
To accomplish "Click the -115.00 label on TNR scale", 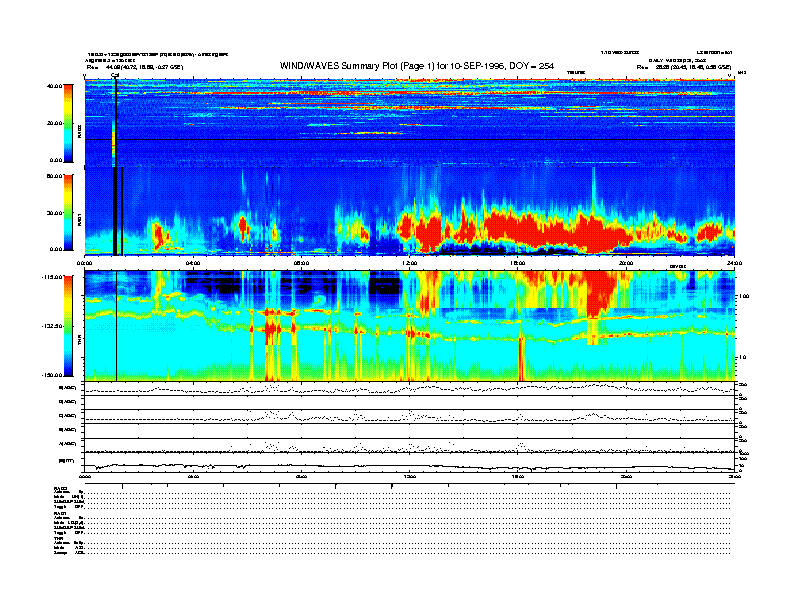I will point(53,277).
